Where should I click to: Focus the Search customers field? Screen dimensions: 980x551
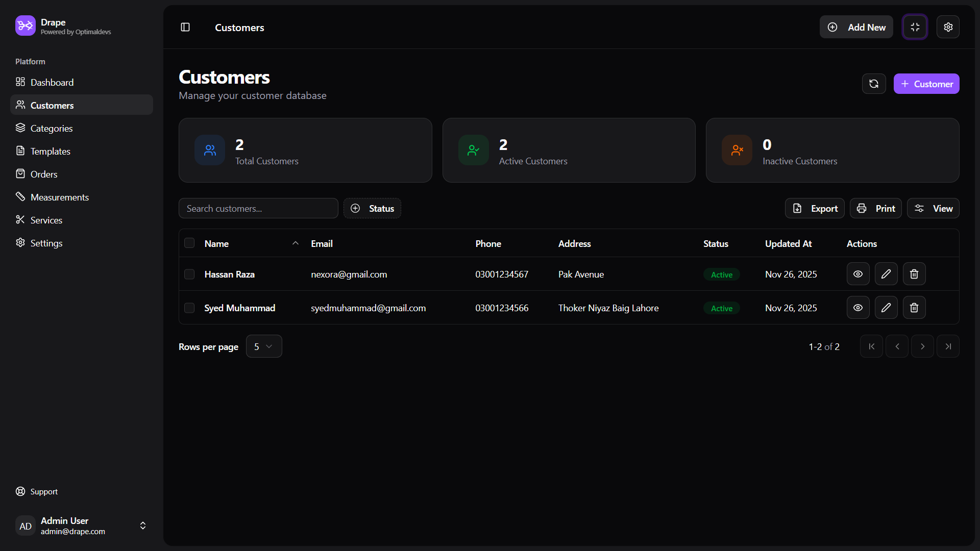258,208
